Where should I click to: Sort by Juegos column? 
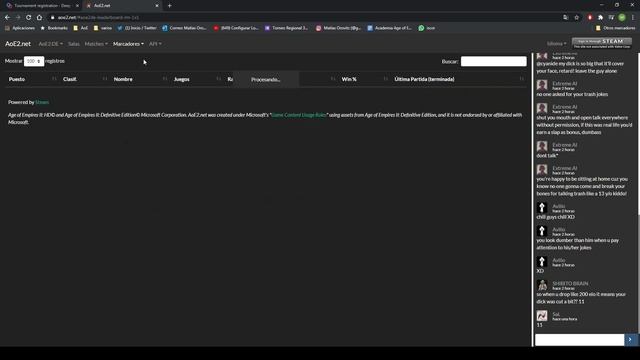(x=197, y=79)
